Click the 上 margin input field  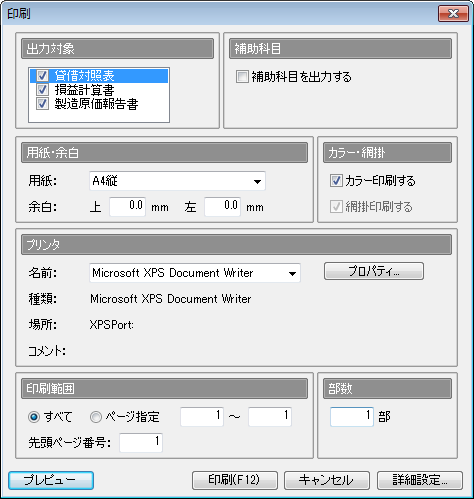pos(128,206)
